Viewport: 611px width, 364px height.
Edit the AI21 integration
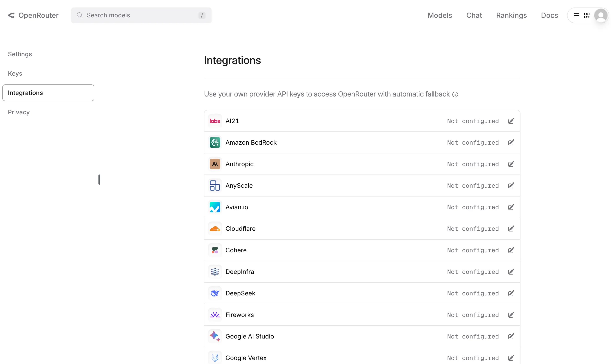(511, 121)
